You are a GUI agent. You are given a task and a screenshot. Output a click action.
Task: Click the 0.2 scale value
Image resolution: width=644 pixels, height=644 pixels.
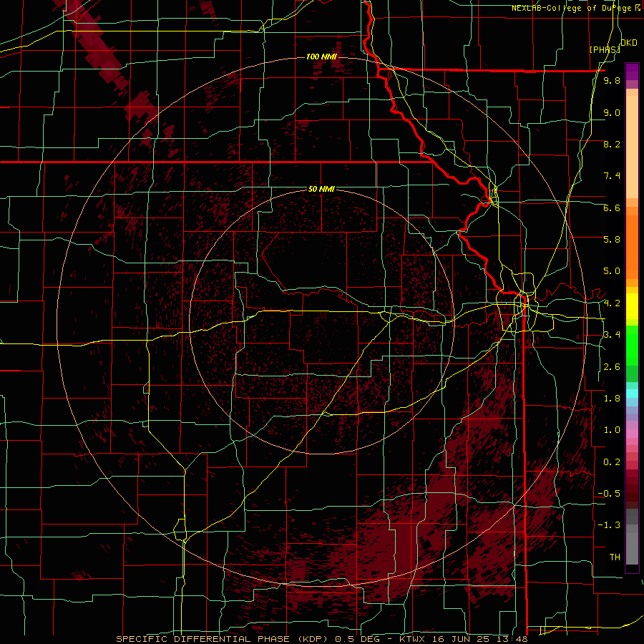(x=612, y=462)
